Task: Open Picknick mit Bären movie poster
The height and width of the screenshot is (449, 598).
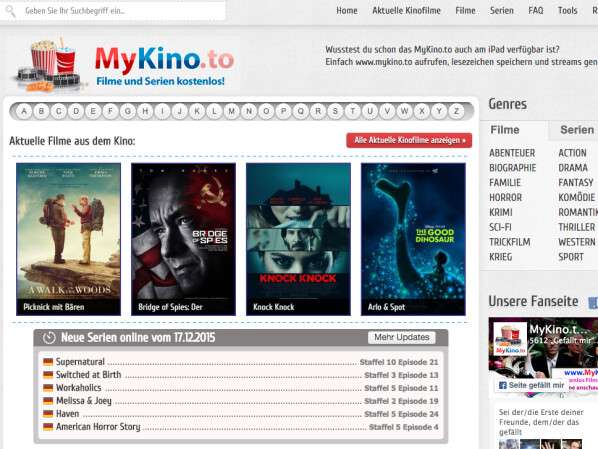Action: pos(69,239)
